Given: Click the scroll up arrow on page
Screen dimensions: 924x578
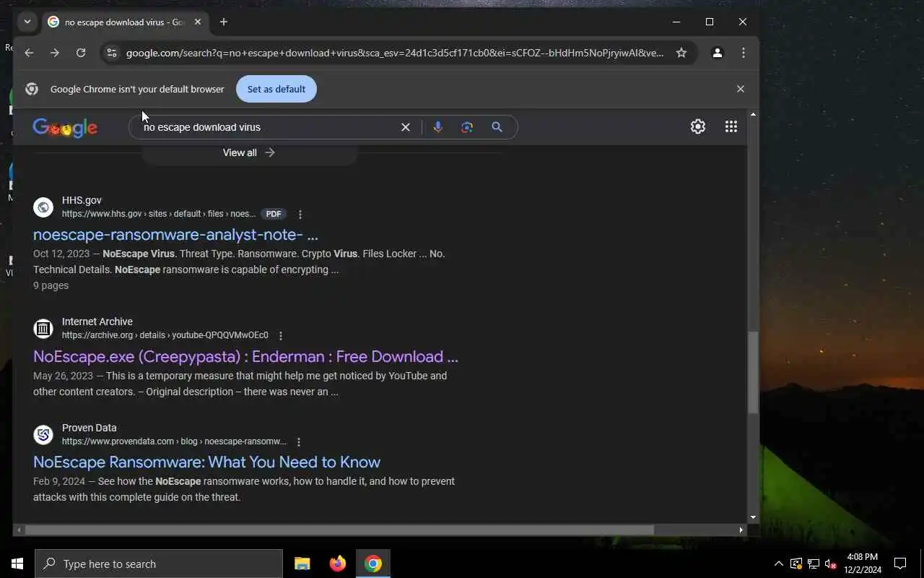Looking at the screenshot, I should click(x=753, y=115).
